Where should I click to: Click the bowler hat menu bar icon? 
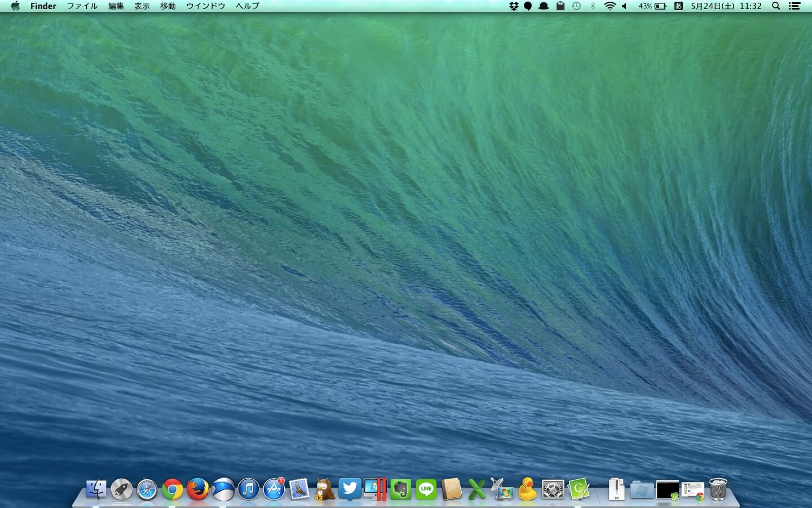(x=544, y=6)
